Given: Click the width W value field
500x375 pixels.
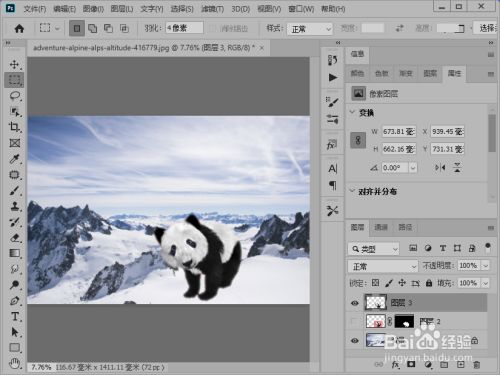Looking at the screenshot, I should [398, 132].
